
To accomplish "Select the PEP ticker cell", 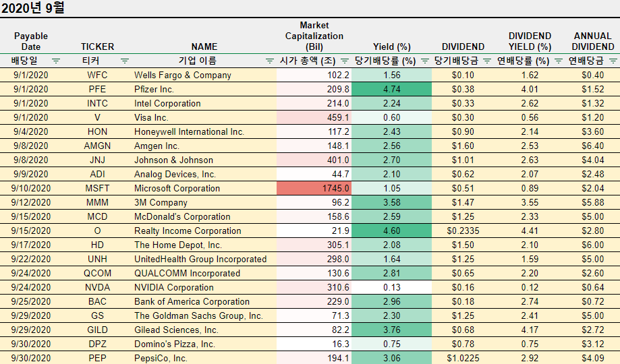I will (x=97, y=358).
